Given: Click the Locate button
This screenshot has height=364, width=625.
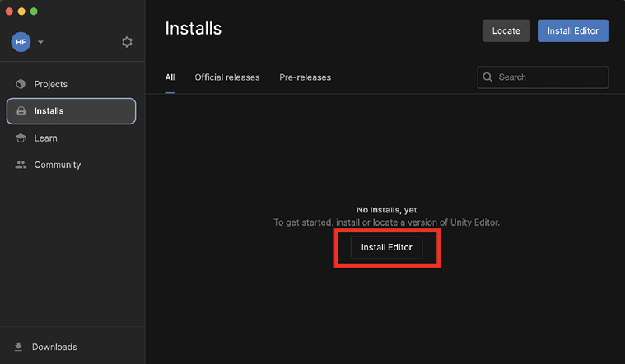Looking at the screenshot, I should (x=506, y=30).
